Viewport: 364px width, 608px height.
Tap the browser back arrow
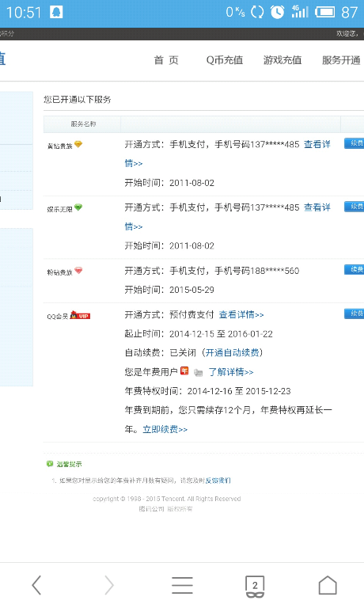36,585
